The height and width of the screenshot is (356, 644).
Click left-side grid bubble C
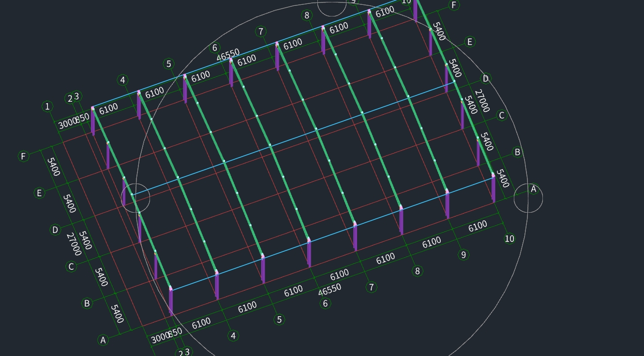(71, 266)
